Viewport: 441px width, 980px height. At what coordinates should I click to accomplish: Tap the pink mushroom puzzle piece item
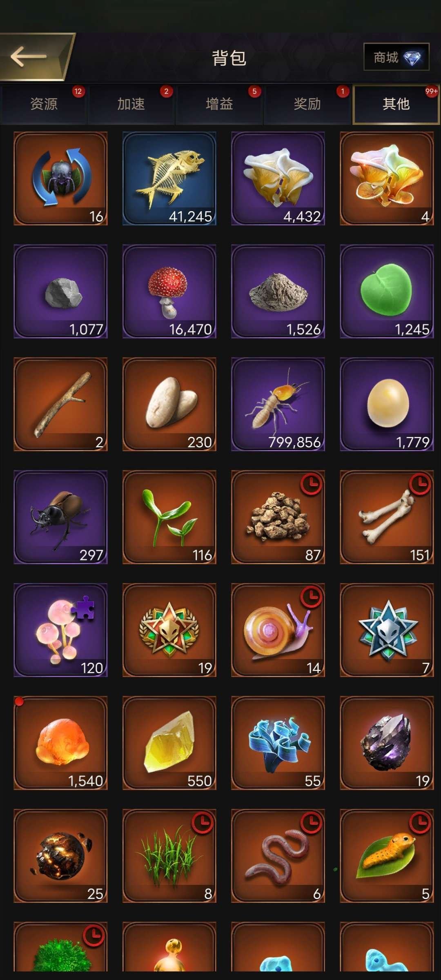coord(60,630)
